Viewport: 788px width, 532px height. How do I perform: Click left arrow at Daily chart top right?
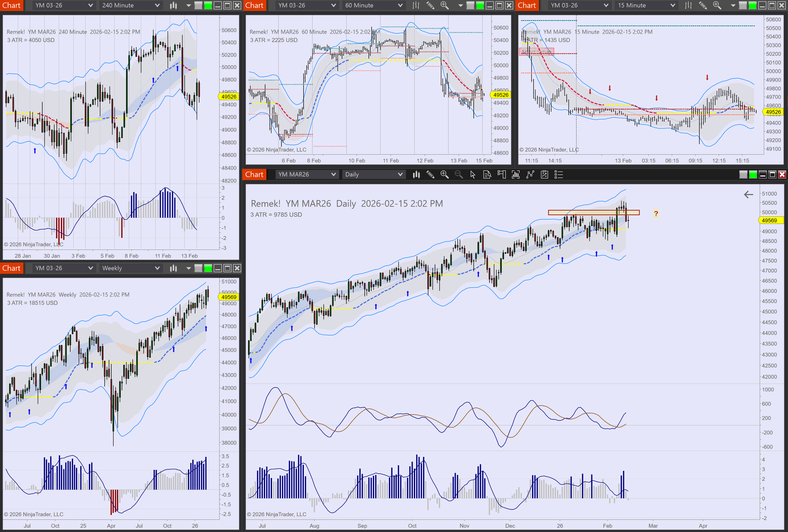(748, 194)
